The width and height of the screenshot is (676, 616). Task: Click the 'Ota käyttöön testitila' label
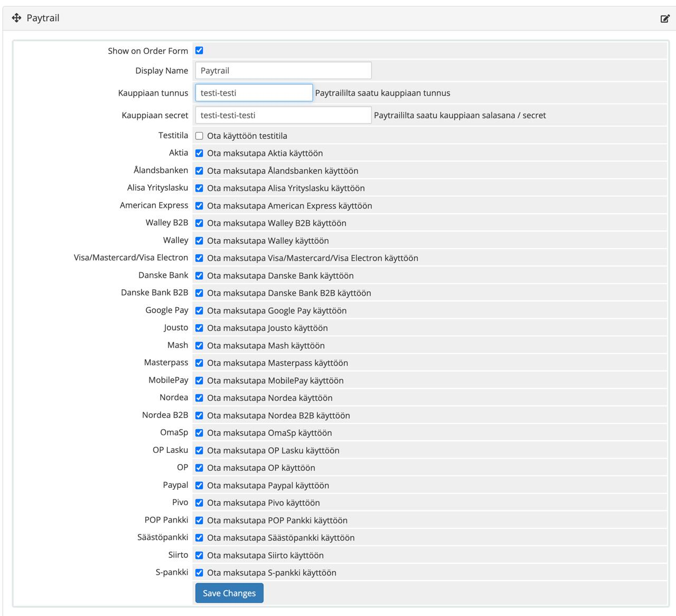point(247,136)
